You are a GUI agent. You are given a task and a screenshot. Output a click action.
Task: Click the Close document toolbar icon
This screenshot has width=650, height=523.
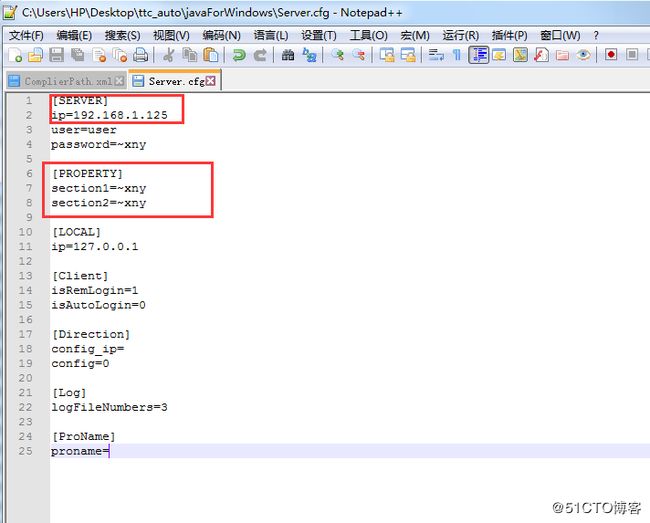pos(99,55)
